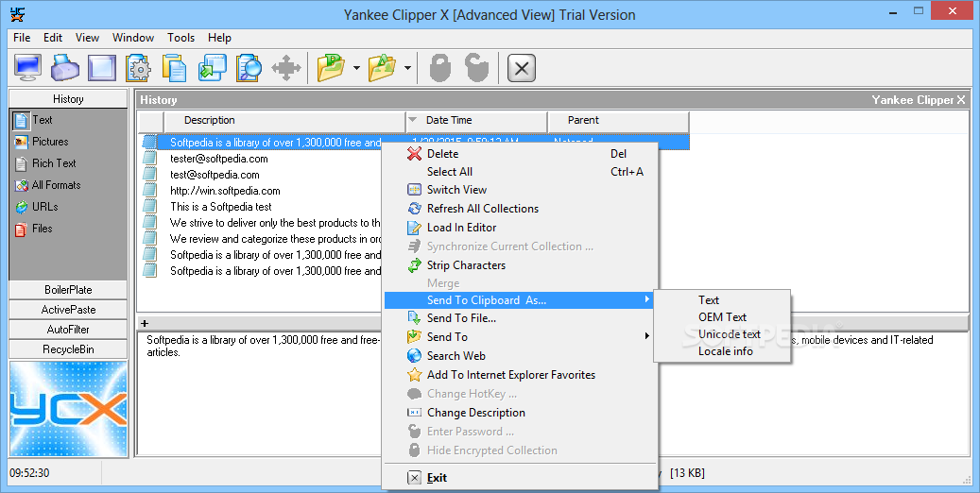Viewport: 980px width, 493px height.
Task: Click the blue monitor toolbar icon
Action: click(27, 67)
